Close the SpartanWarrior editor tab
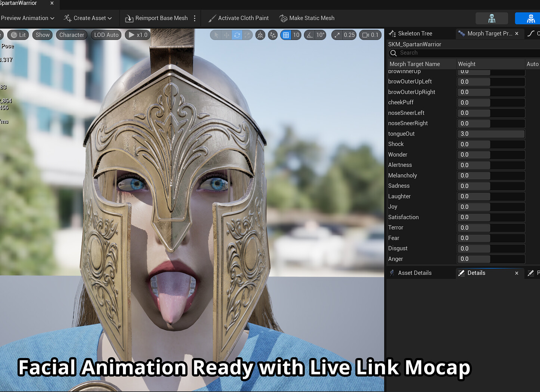The width and height of the screenshot is (540, 392). (x=52, y=3)
